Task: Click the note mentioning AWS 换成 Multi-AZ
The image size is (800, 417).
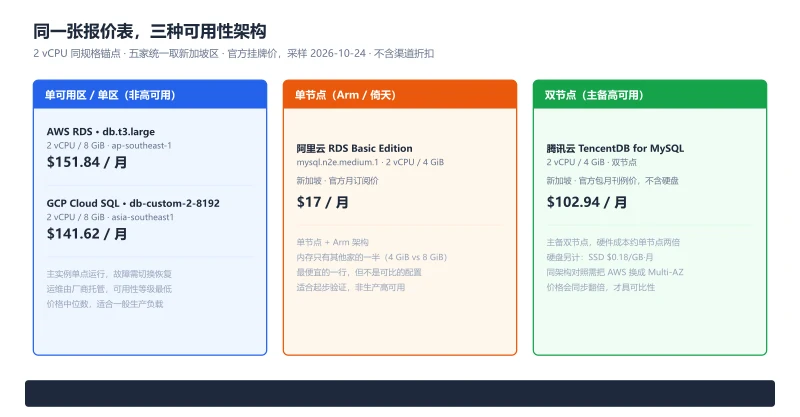Action: 615,272
